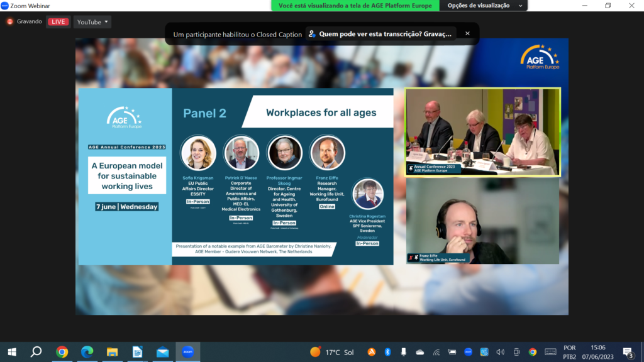This screenshot has width=644, height=362.
Task: Dismiss the Closed Caption notification
Action: click(x=467, y=34)
